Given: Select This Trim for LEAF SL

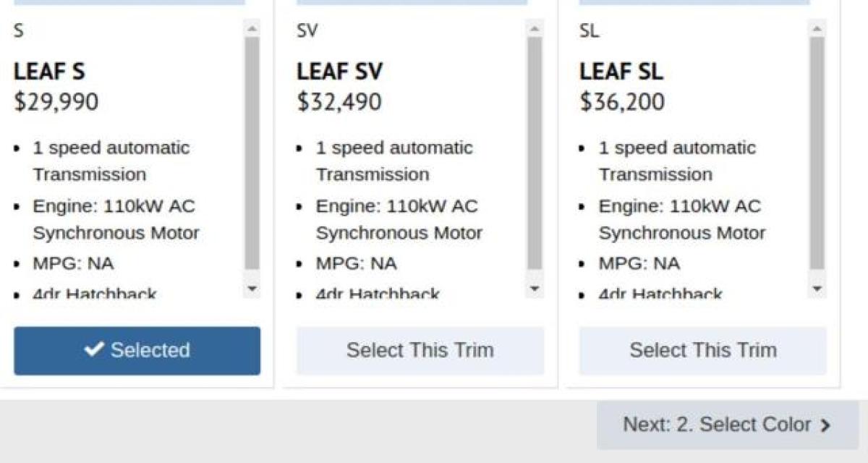Looking at the screenshot, I should [702, 351].
